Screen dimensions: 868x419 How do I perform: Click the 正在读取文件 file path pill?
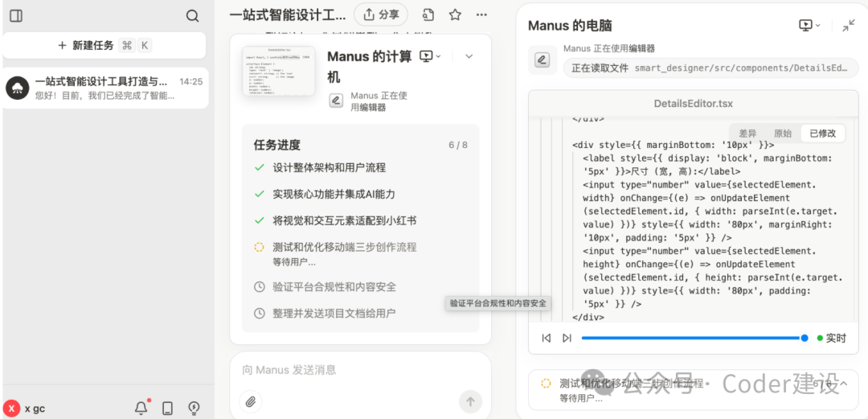[x=710, y=68]
